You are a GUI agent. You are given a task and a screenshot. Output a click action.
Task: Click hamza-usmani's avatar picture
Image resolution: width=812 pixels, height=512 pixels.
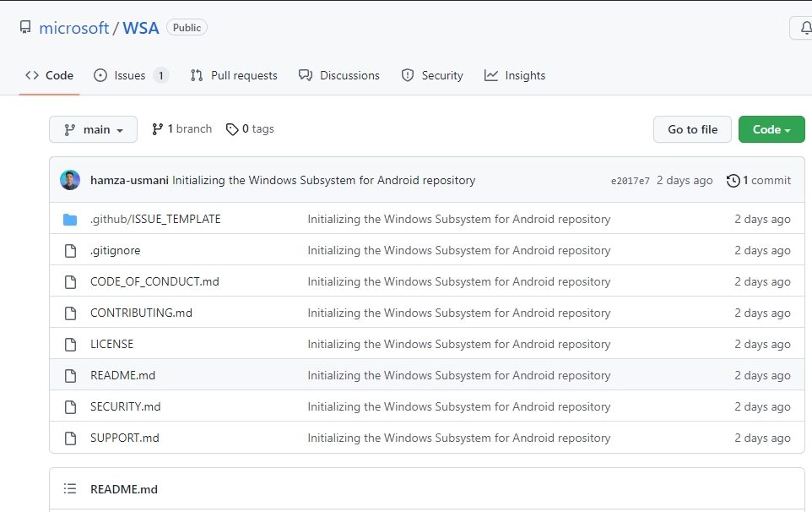(x=70, y=180)
